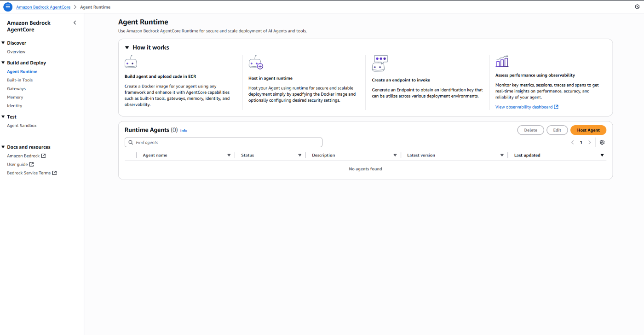Click Build agent and upload code heading

click(160, 76)
